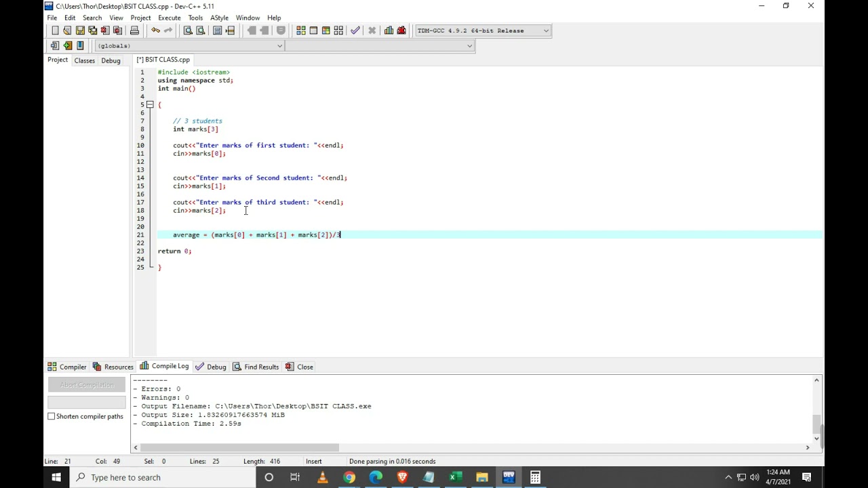Open Microsoft Edge from the taskbar
The width and height of the screenshot is (868, 488).
click(376, 477)
